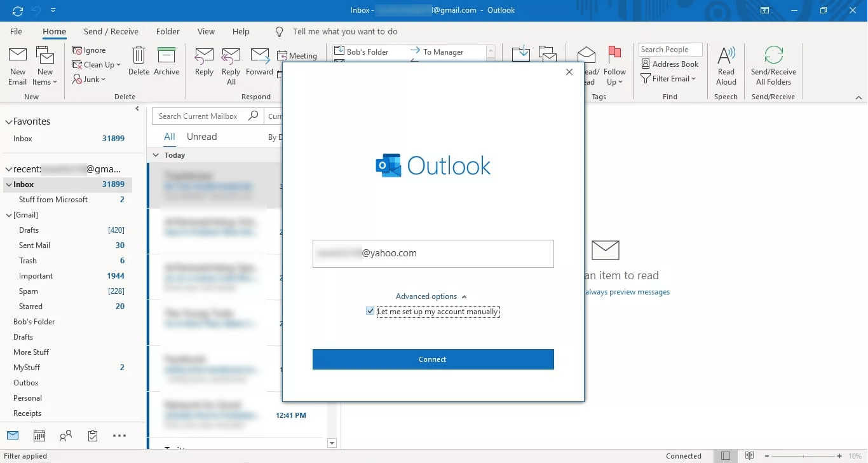Start Read Aloud speech
The image size is (868, 463).
726,66
